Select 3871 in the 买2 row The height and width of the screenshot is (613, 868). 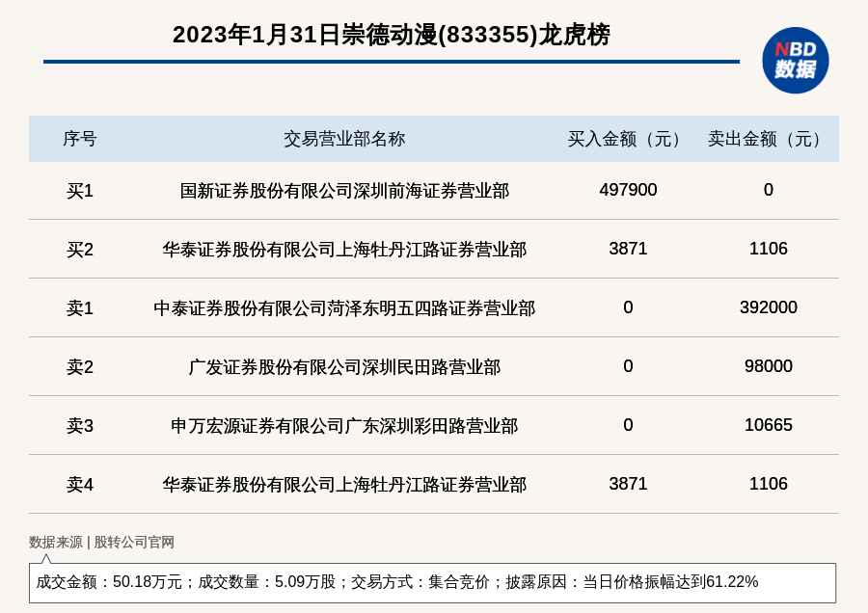pos(628,249)
